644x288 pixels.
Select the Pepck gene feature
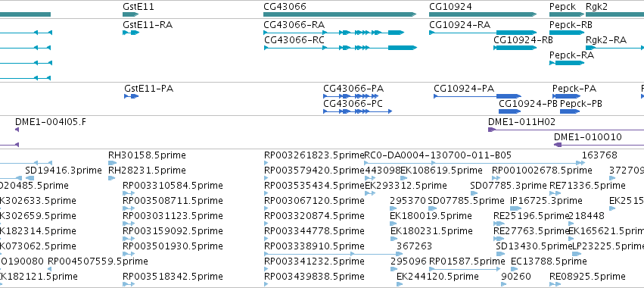pyautogui.click(x=566, y=15)
